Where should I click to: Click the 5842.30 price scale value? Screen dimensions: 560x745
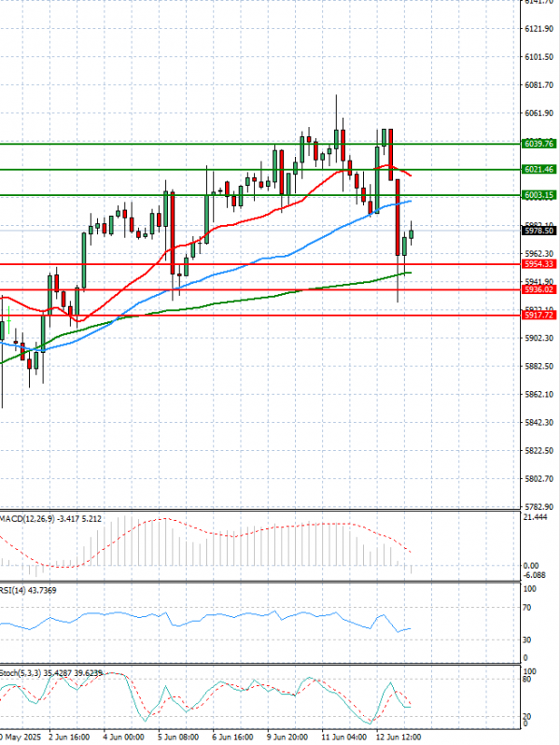pyautogui.click(x=539, y=422)
